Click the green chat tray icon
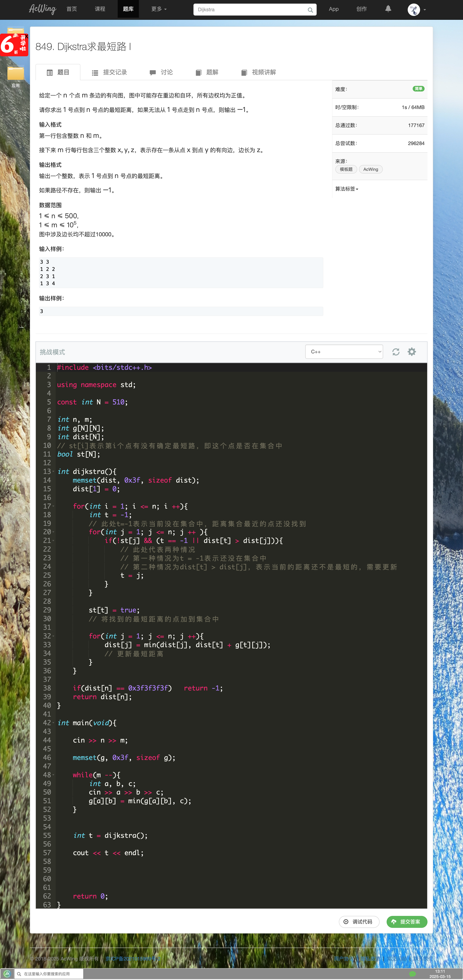Screen dimensions: 463x980 click(412, 974)
